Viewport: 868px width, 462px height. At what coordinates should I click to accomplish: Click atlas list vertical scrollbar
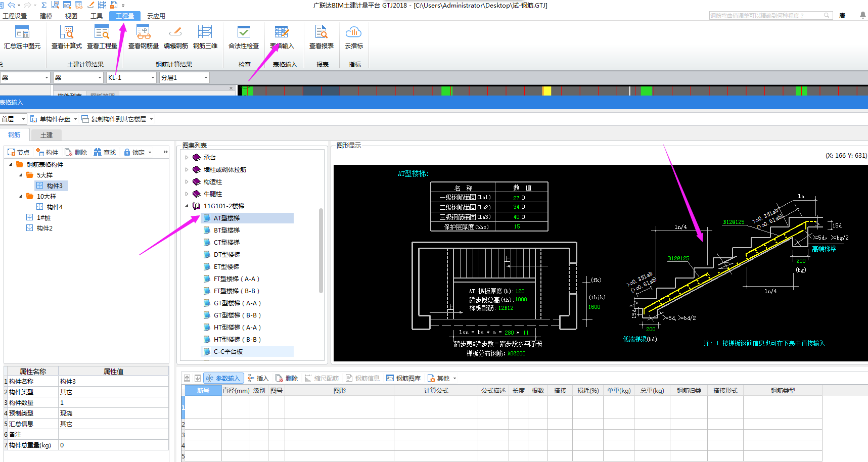click(321, 250)
